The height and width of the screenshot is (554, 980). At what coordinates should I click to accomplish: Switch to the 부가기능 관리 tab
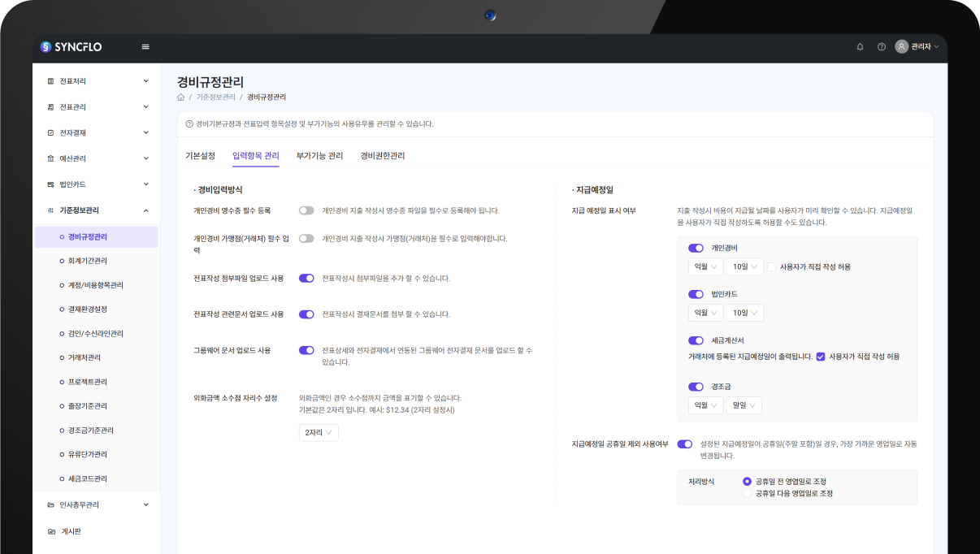[319, 156]
